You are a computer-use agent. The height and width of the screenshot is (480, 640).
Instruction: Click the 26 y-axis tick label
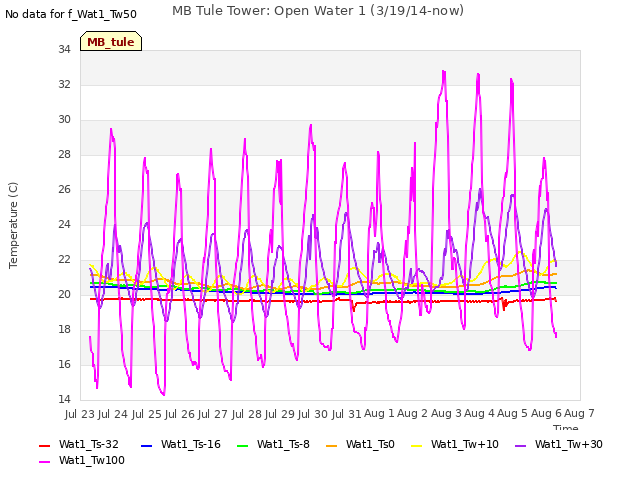point(64,189)
